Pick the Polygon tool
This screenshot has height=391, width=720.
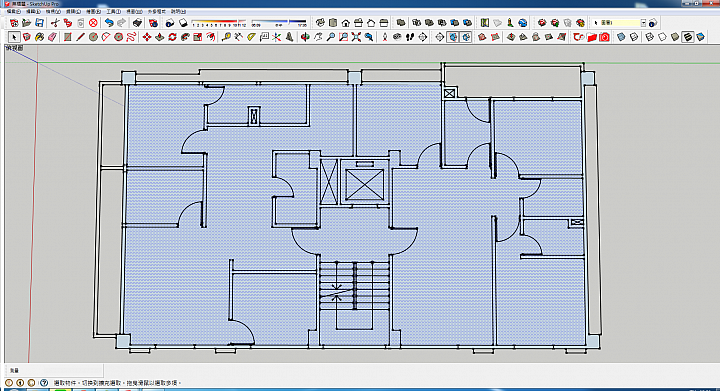pos(118,37)
